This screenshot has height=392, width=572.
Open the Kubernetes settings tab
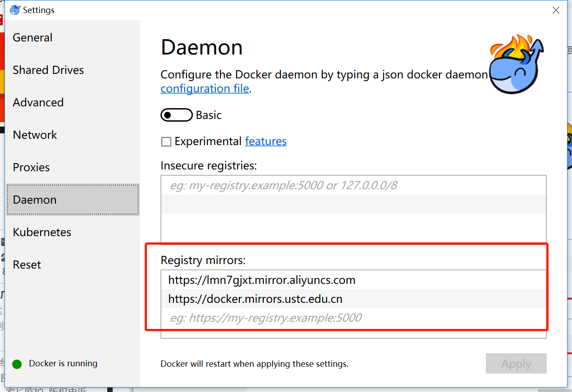[x=42, y=232]
